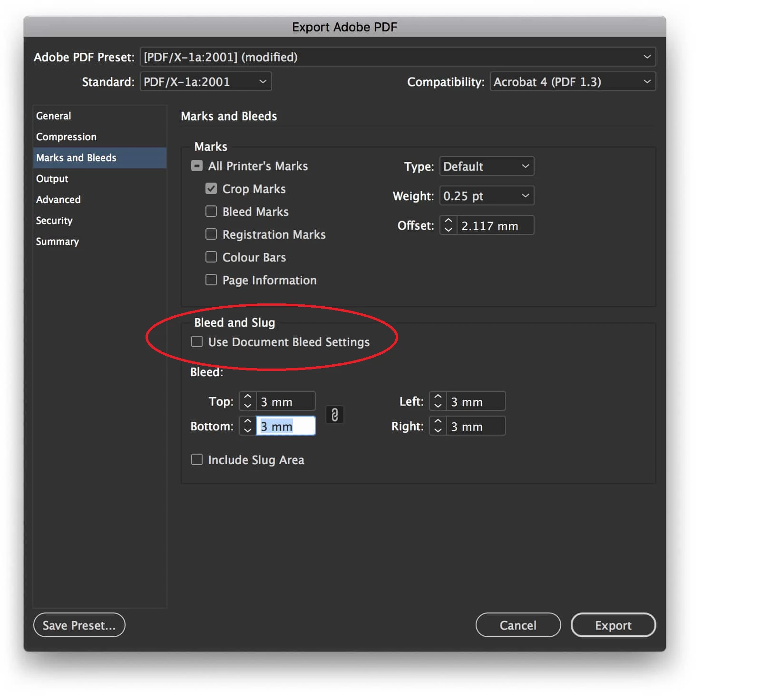Toggle the bleed chain link icon

coord(334,415)
